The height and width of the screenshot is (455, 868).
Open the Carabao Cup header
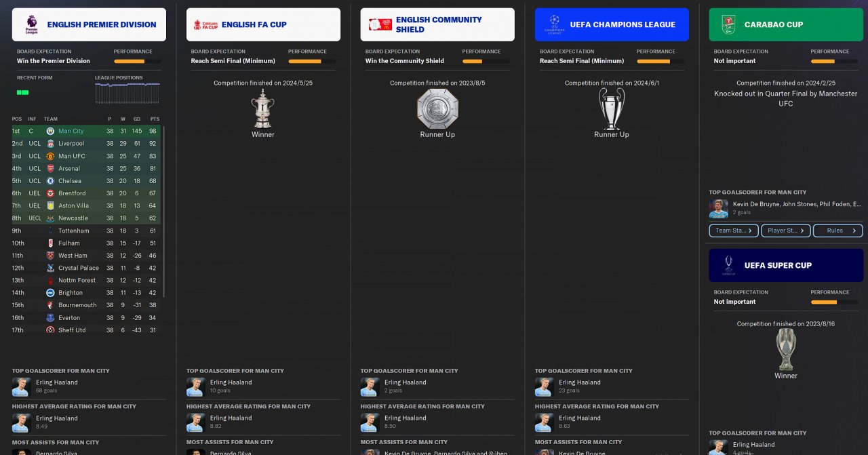[x=786, y=24]
